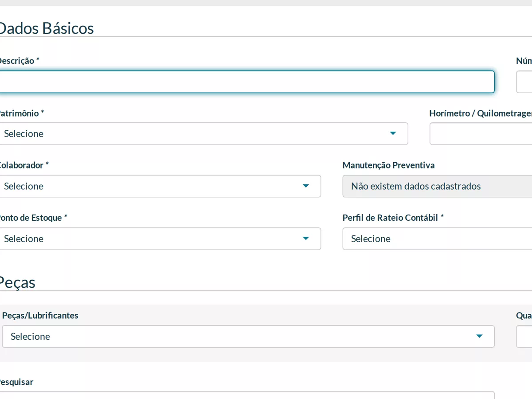Click the "Colaborador *" field label

[x=23, y=165]
